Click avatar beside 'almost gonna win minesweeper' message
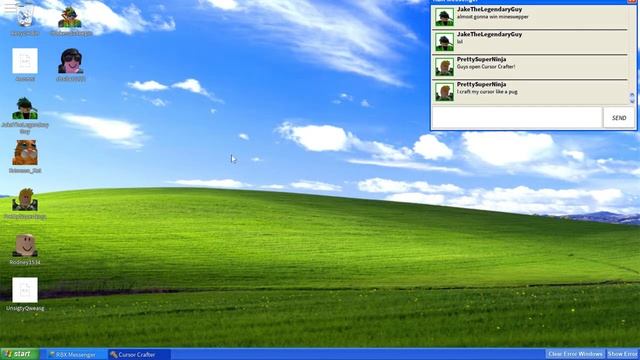640x360 pixels. 444,17
